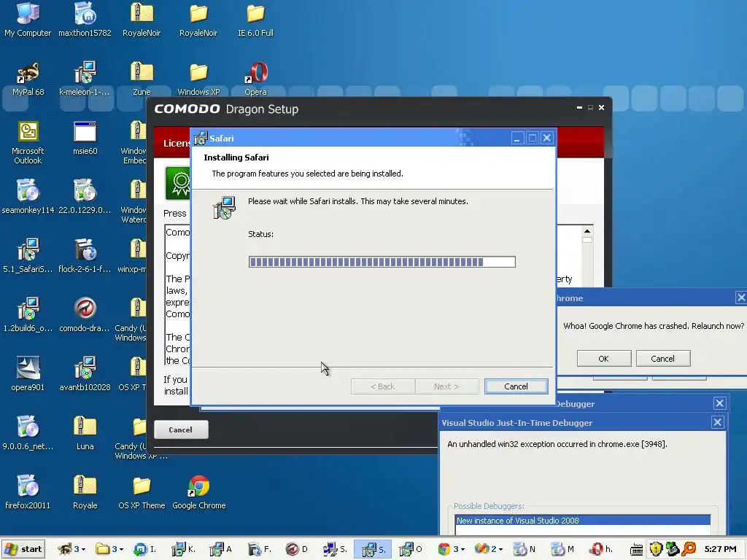Switch to taskbar button labeled K.
This screenshot has height=560, width=747.
click(x=184, y=549)
